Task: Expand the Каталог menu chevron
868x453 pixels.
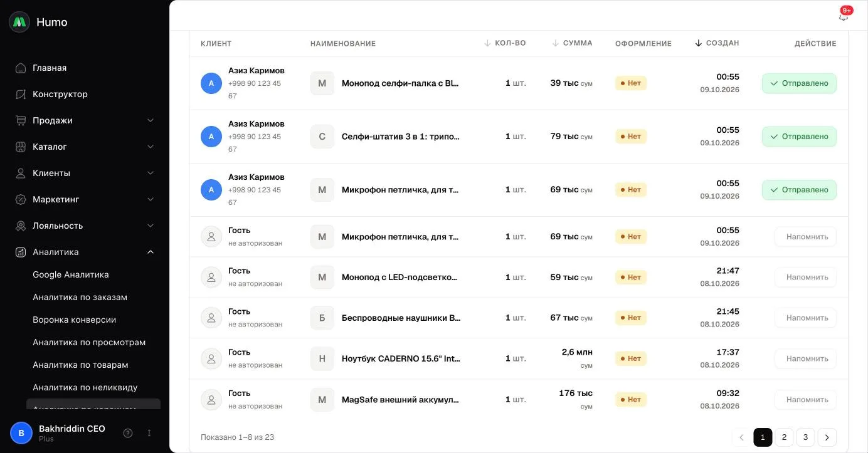Action: tap(151, 147)
